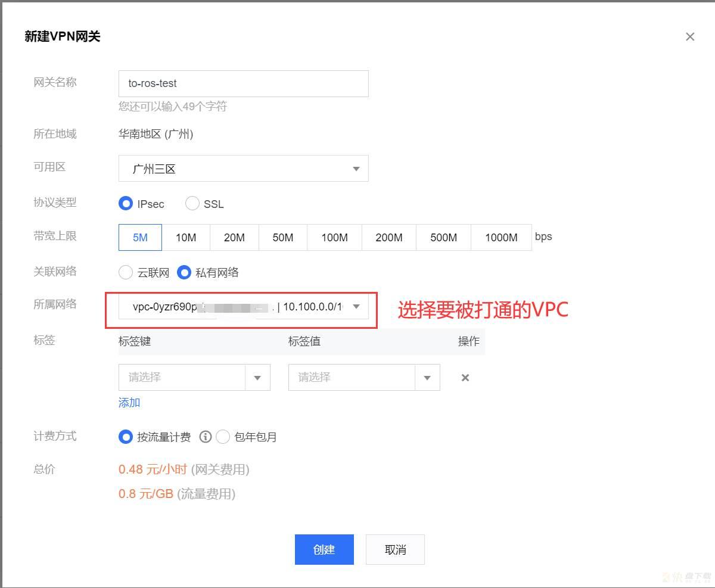Screen dimensions: 715x588
Task: Select 包年包月 billing radio button
Action: (222, 437)
